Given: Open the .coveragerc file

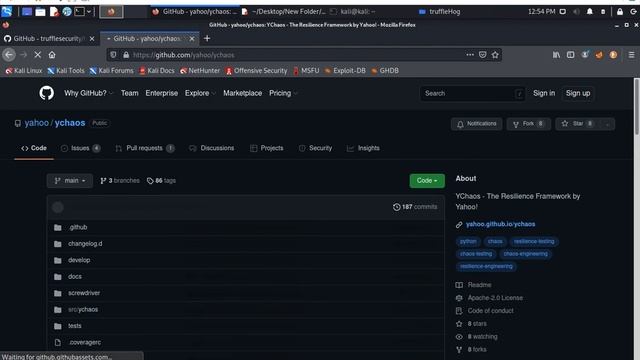Looking at the screenshot, I should pyautogui.click(x=84, y=342).
